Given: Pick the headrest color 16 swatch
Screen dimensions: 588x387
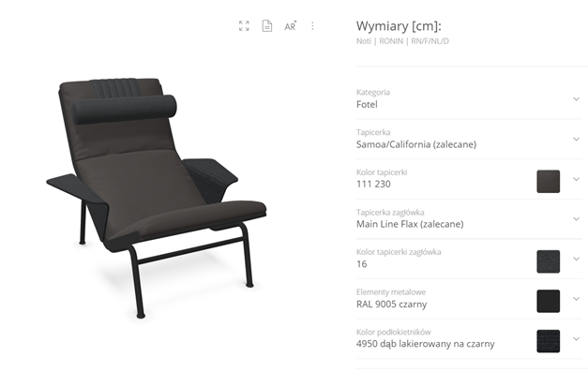Looking at the screenshot, I should pos(549,261).
